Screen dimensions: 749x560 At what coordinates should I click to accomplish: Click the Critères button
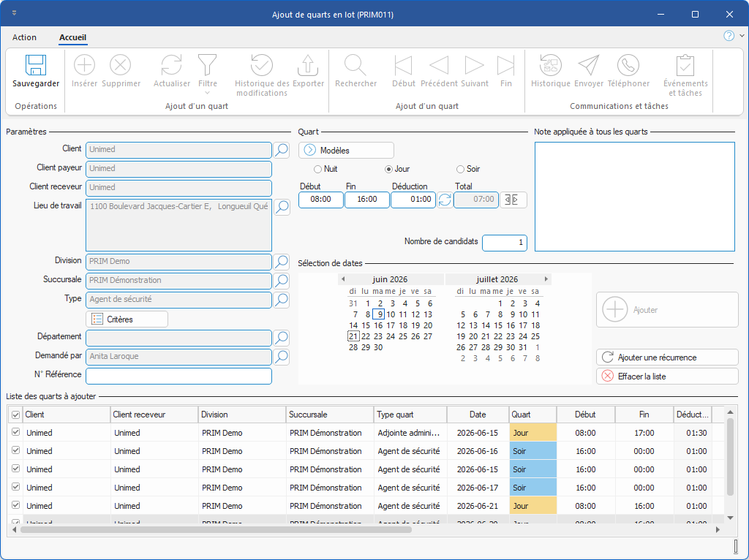127,319
